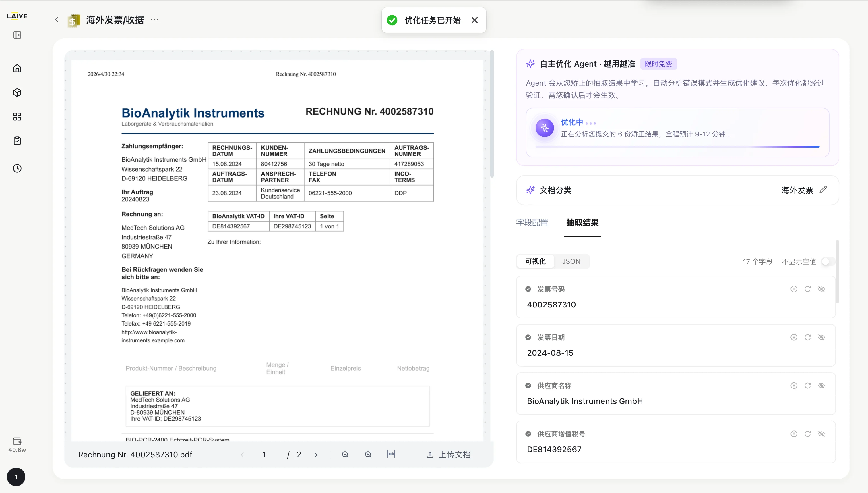Hide the 发票日期 field with eye icon
Viewport: 868px width, 493px height.
(x=822, y=337)
